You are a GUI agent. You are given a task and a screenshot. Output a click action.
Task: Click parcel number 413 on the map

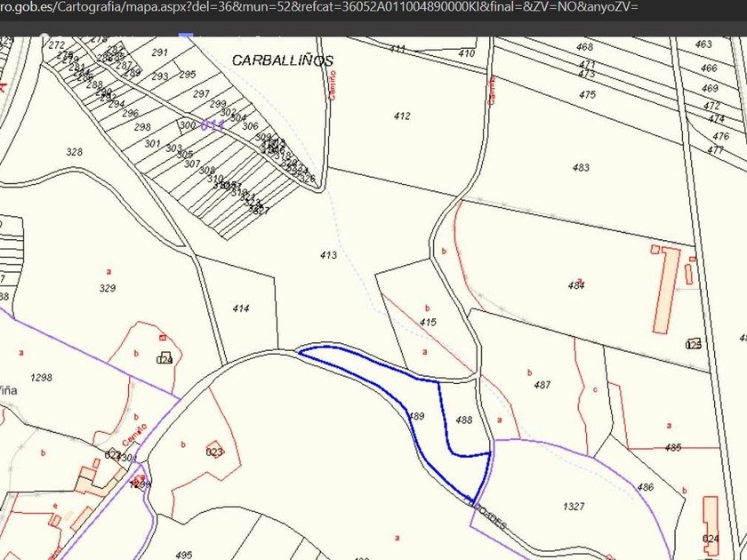[x=328, y=255]
